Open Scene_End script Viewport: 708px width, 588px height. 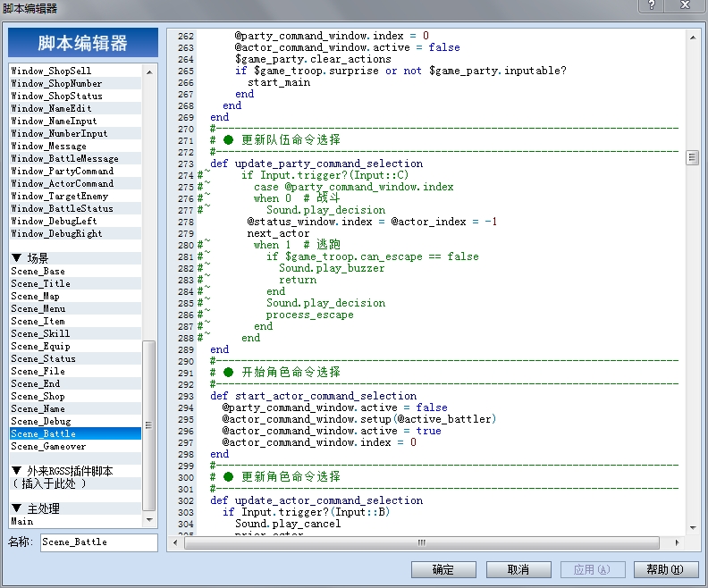(x=75, y=384)
